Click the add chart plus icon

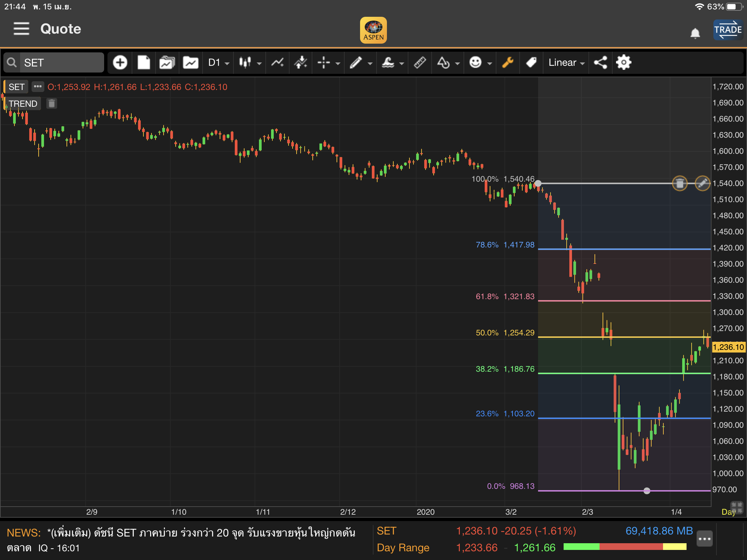tap(120, 63)
